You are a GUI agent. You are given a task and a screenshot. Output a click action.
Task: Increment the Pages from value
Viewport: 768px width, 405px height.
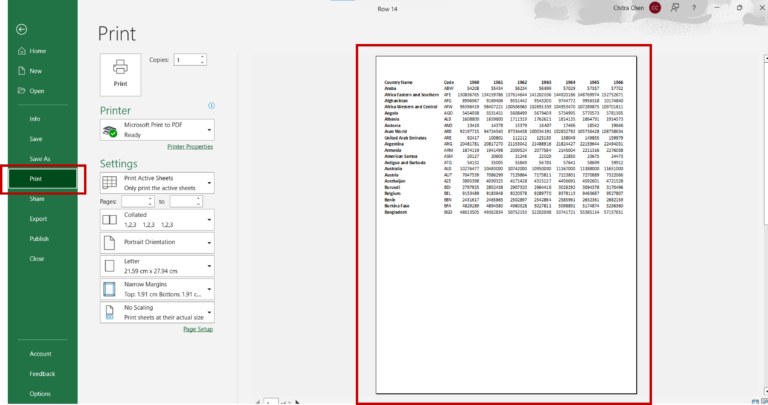point(150,199)
